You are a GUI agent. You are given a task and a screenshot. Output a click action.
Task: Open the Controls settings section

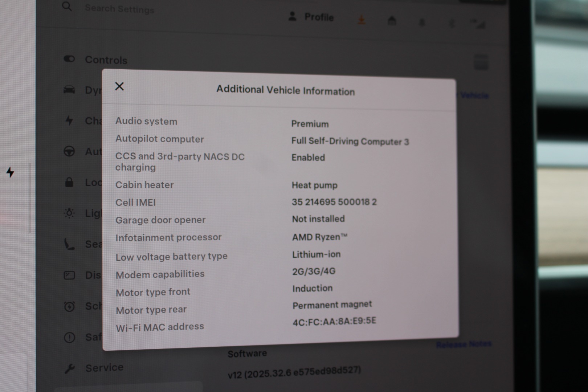[106, 60]
